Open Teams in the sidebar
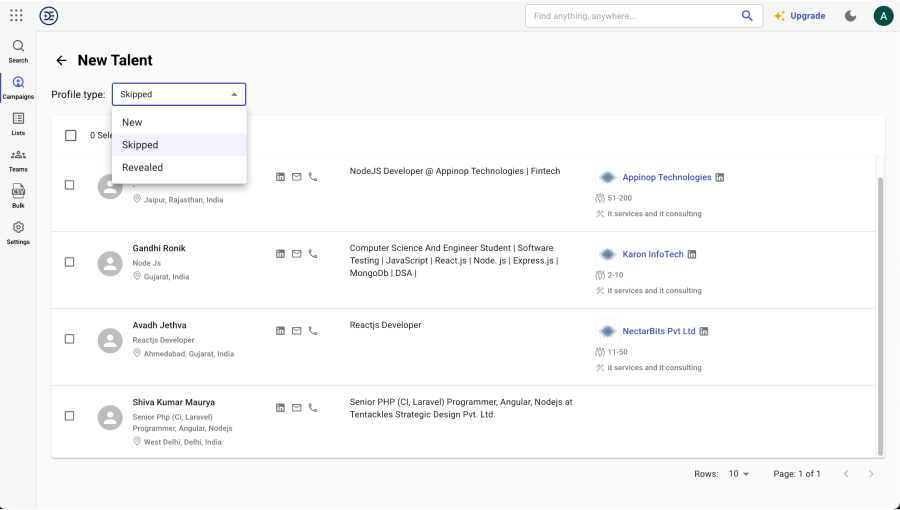The height and width of the screenshot is (510, 900). point(18,161)
